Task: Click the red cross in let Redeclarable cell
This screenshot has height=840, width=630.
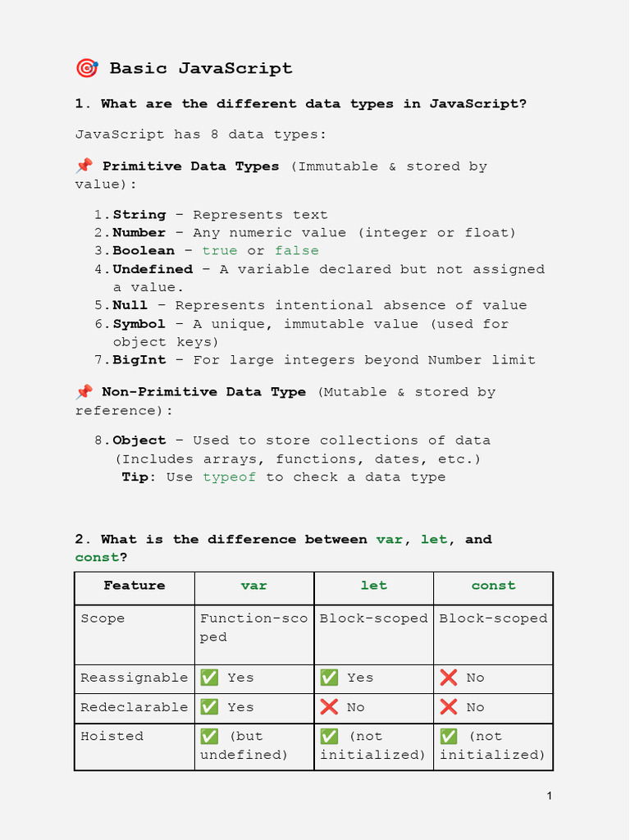Action: pos(329,707)
